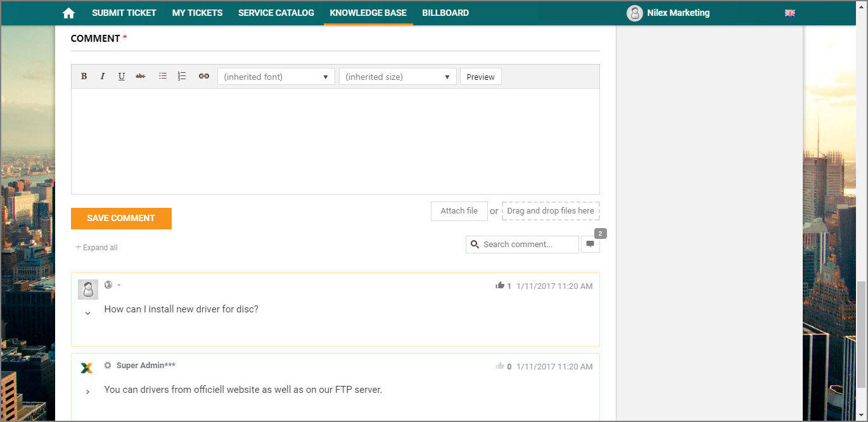This screenshot has width=868, height=422.
Task: Click the comments count speech bubble icon
Action: click(x=590, y=245)
